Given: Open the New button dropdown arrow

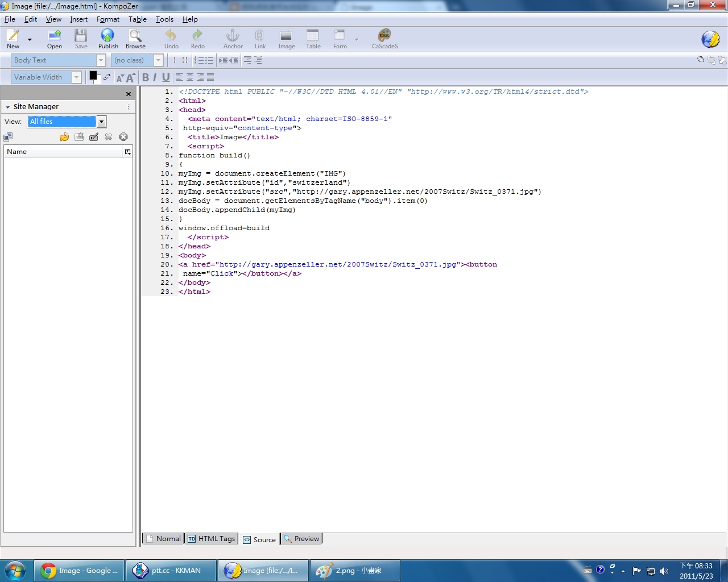Looking at the screenshot, I should [30, 40].
